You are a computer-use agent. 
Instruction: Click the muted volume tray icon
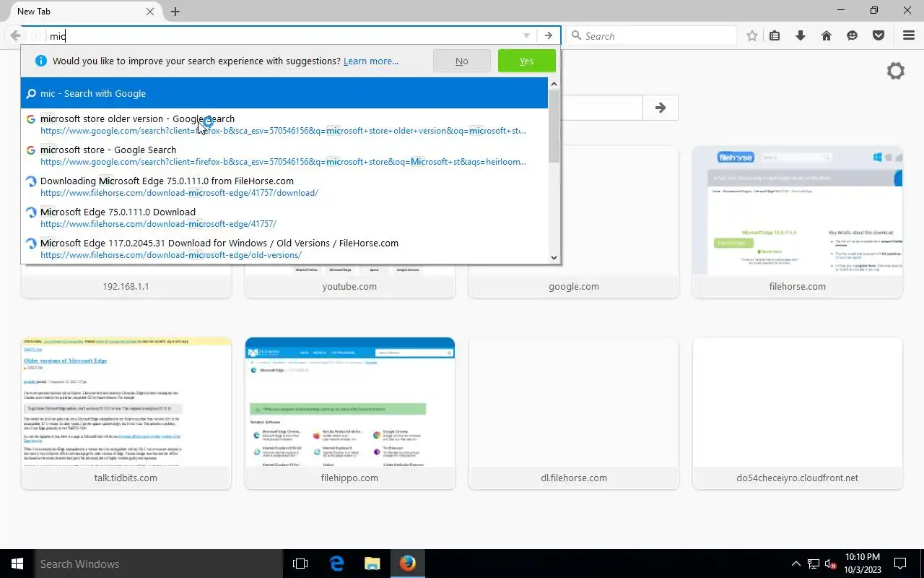(x=831, y=564)
